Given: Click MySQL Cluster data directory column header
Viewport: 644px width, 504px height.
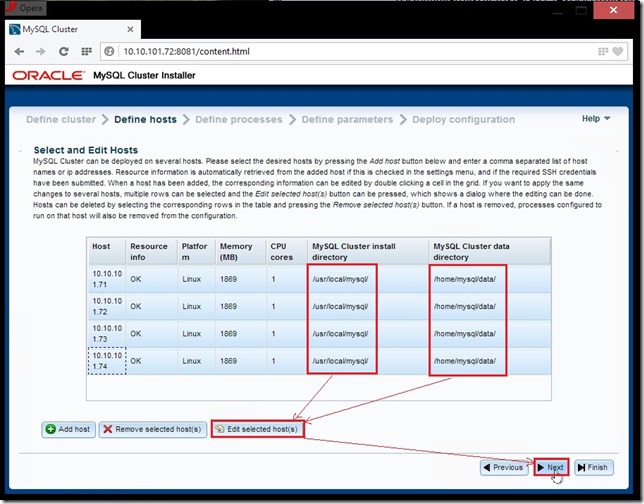Looking at the screenshot, I should click(489, 251).
